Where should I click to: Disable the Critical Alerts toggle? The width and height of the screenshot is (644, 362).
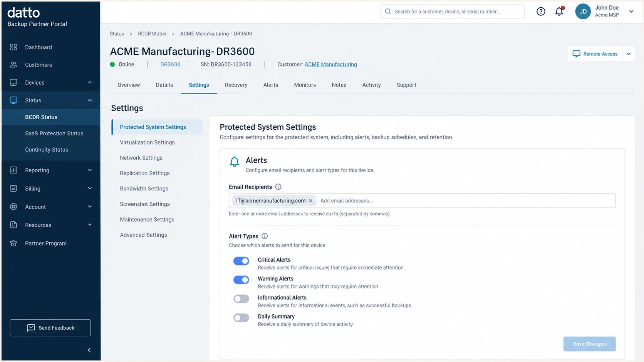coord(241,261)
